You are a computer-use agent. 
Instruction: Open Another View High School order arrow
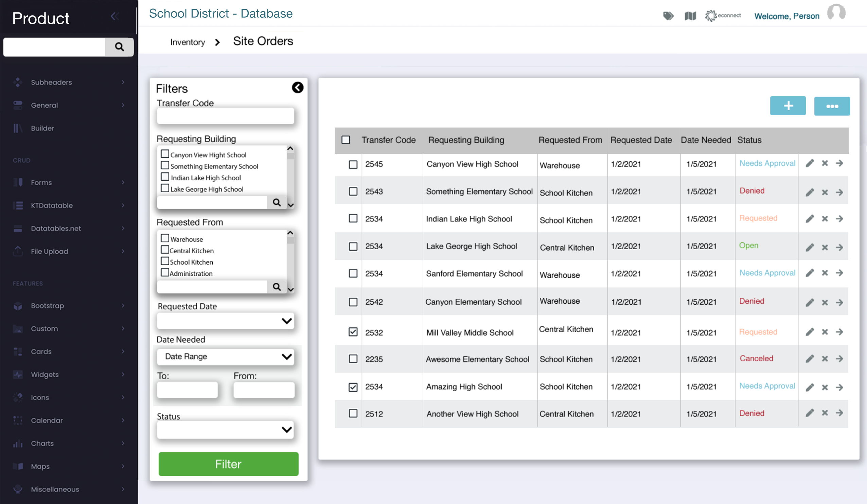point(839,413)
